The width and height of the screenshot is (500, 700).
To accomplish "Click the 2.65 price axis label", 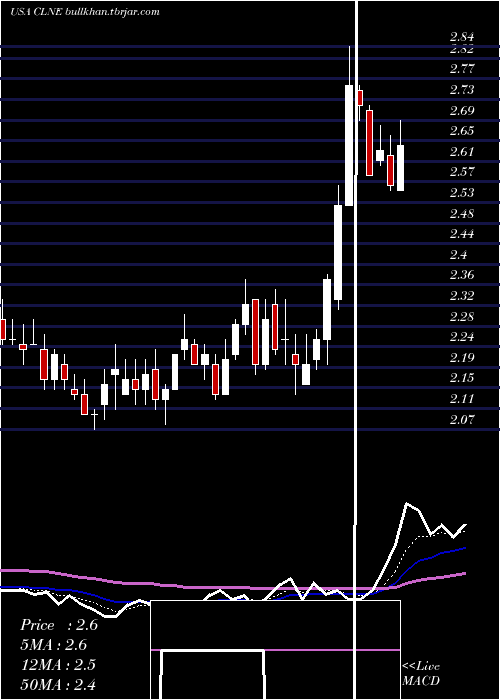I will pyautogui.click(x=462, y=131).
